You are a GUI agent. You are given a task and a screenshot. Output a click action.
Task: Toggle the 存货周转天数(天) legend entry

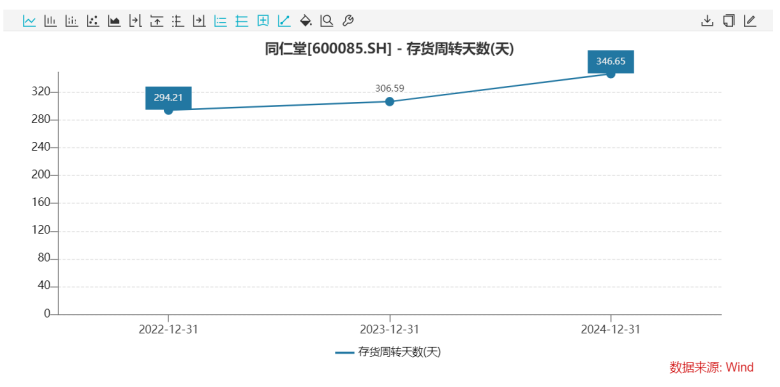[388, 352]
